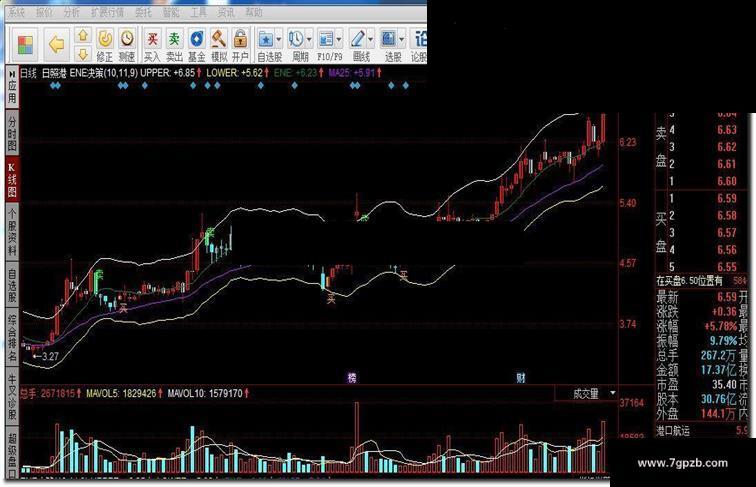Click the 日线 period label
The height and width of the screenshot is (487, 756).
(28, 73)
